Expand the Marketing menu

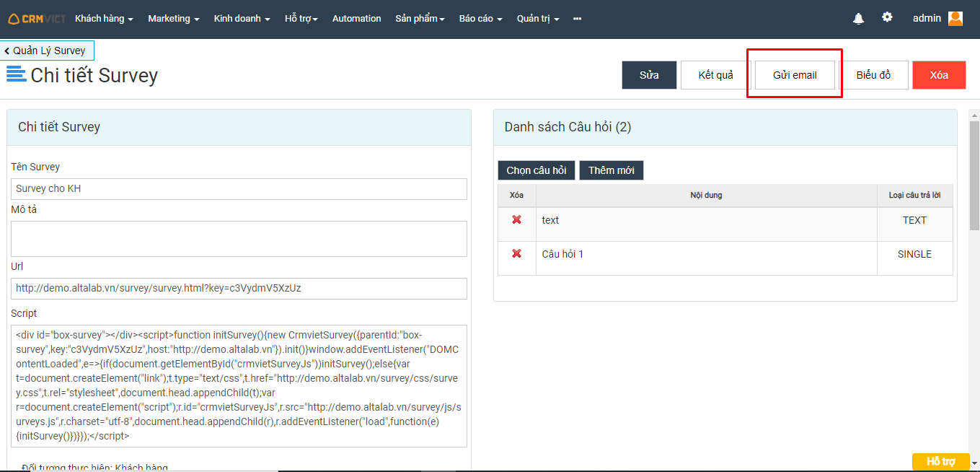(x=174, y=19)
